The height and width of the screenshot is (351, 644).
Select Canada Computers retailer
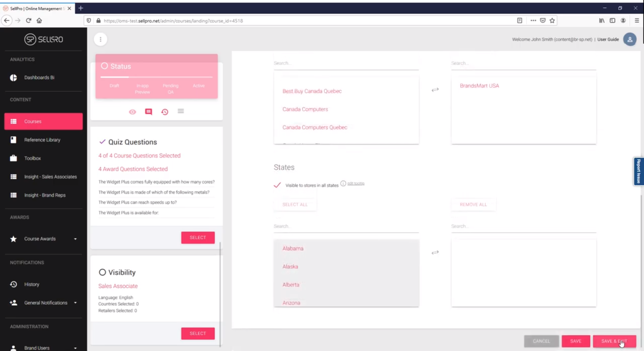coord(305,109)
